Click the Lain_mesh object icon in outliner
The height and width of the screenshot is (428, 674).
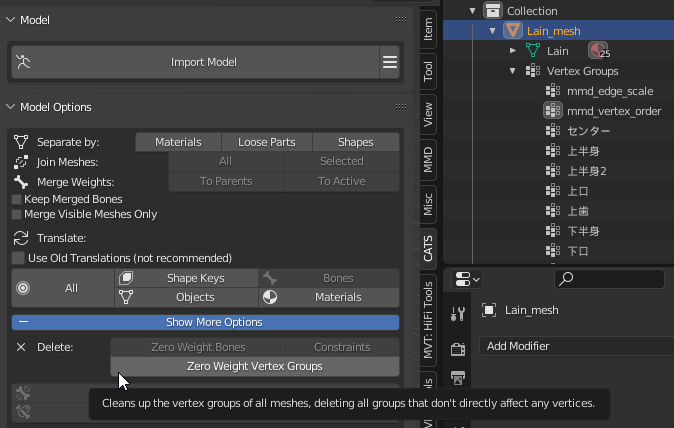512,31
